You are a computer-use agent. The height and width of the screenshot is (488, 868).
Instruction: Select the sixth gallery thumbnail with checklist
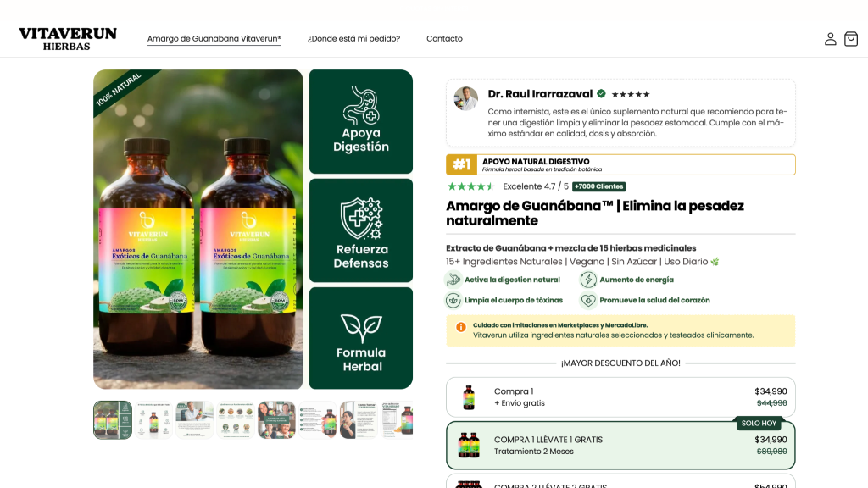[x=317, y=420]
